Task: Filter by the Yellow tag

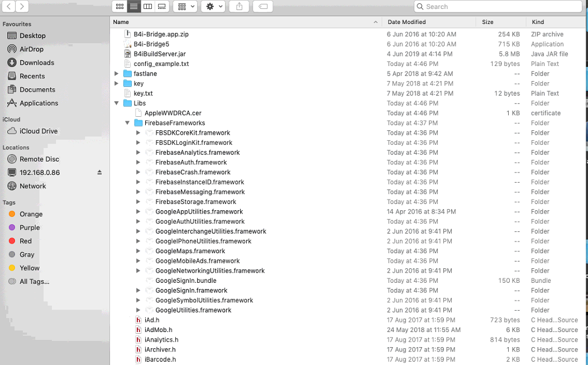Action: [x=29, y=268]
